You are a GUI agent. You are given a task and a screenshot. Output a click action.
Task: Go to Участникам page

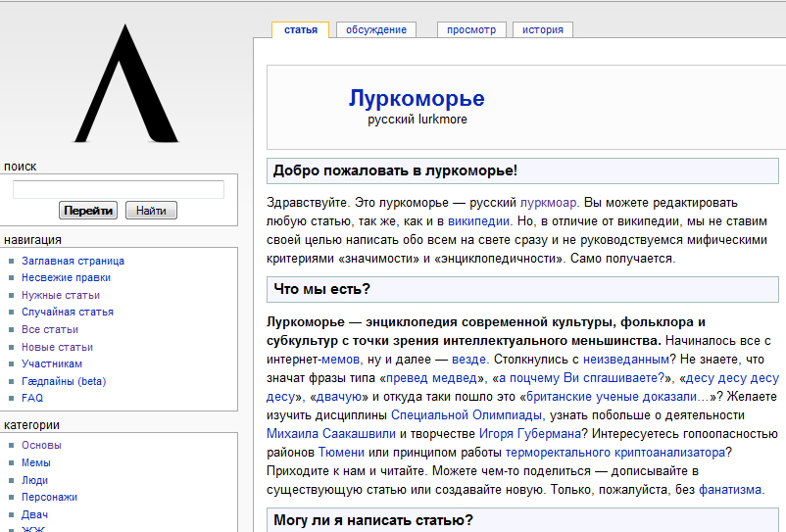[52, 363]
